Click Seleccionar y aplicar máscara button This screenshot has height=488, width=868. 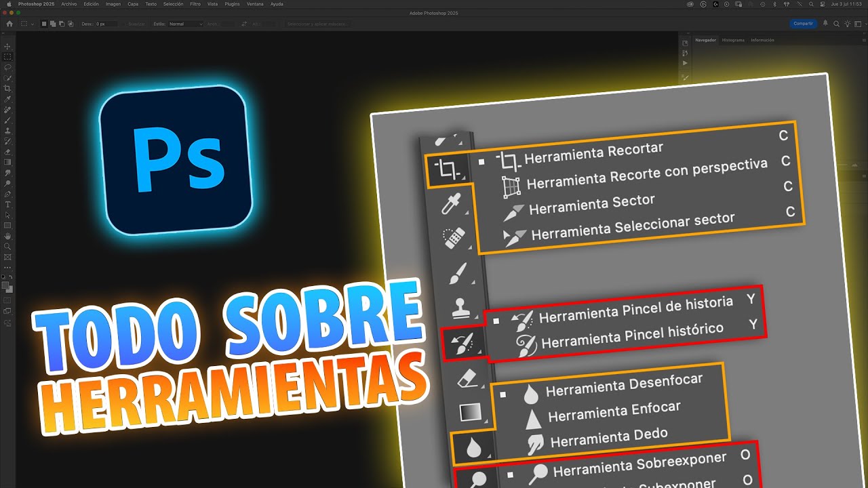(x=317, y=24)
